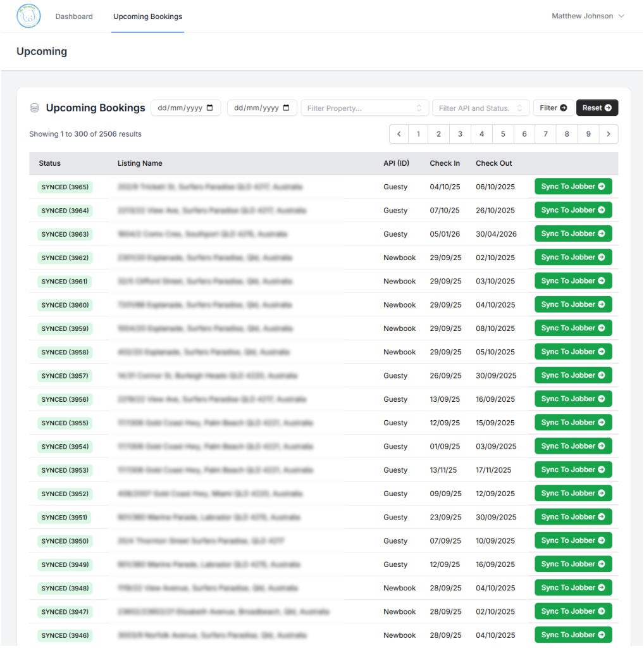Go to next page with right chevron
Image resolution: width=644 pixels, height=648 pixels.
coord(608,134)
